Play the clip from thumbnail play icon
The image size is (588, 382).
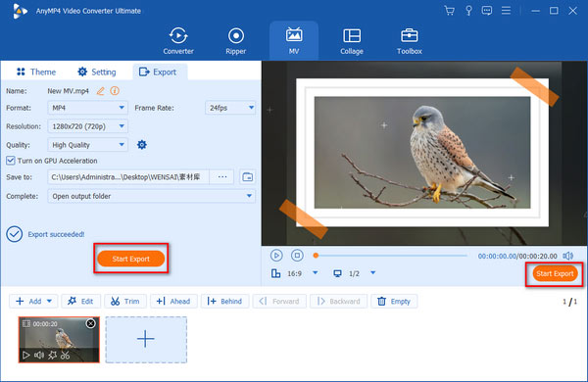pyautogui.click(x=25, y=355)
